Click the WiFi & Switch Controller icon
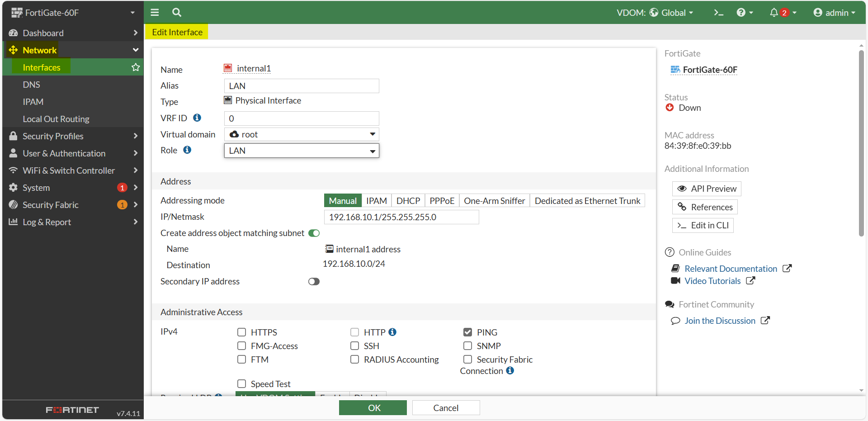The width and height of the screenshot is (868, 421). click(x=13, y=170)
